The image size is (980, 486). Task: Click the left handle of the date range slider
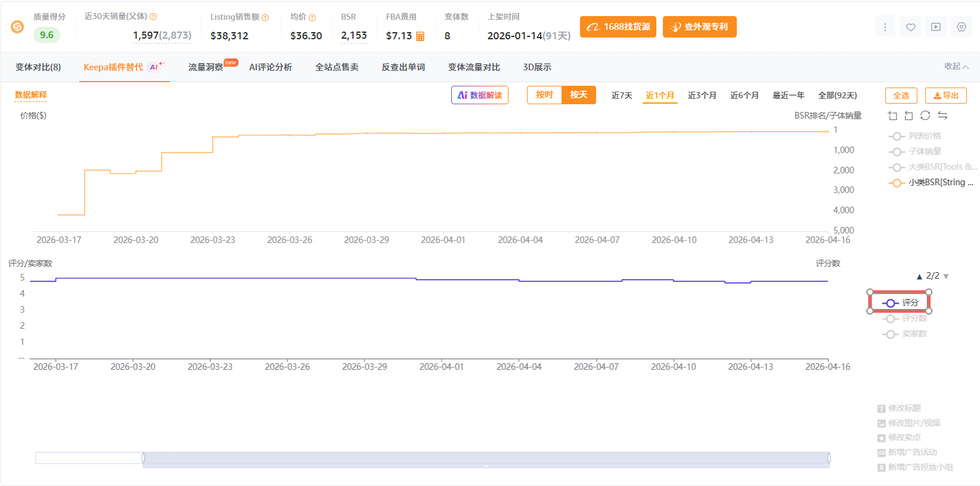[143, 457]
